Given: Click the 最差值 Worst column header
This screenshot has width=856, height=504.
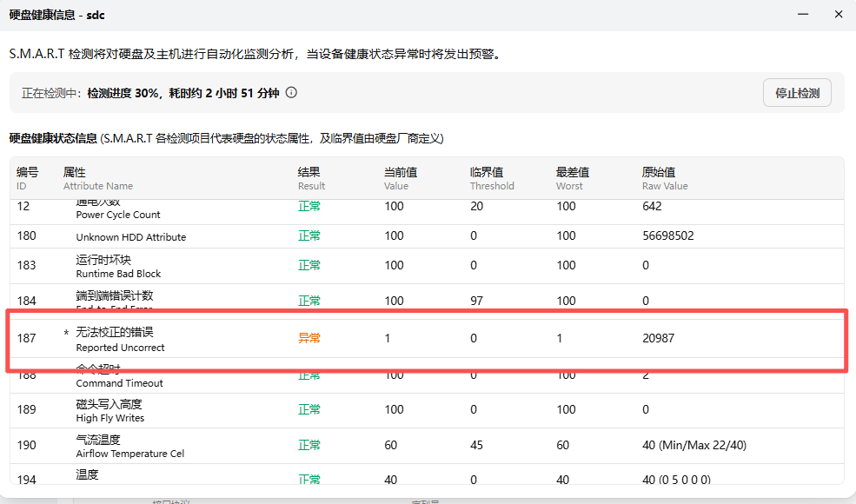Looking at the screenshot, I should (572, 178).
